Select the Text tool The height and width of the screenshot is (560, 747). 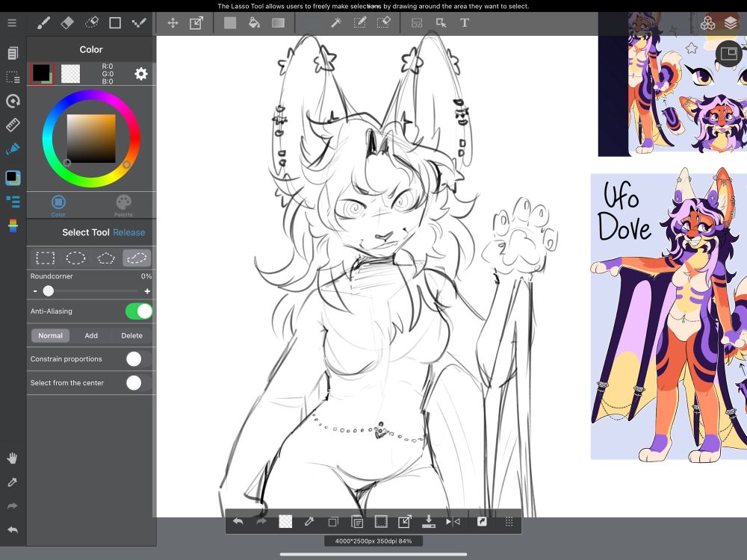(x=465, y=23)
